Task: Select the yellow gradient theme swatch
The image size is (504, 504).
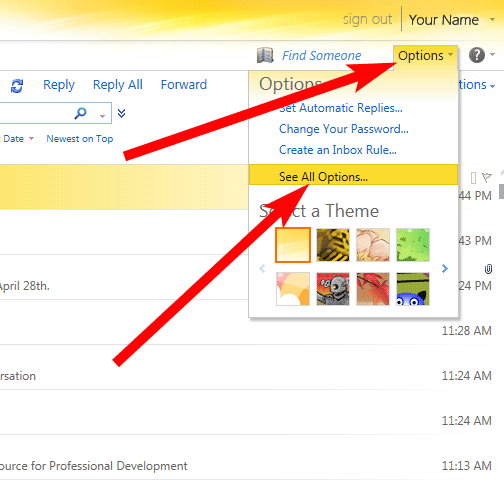Action: [293, 245]
